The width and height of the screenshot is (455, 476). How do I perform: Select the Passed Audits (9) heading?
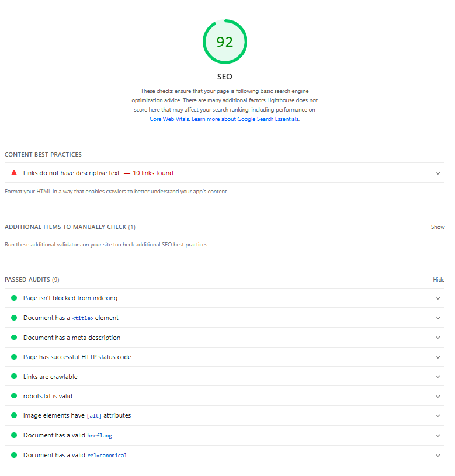point(32,280)
